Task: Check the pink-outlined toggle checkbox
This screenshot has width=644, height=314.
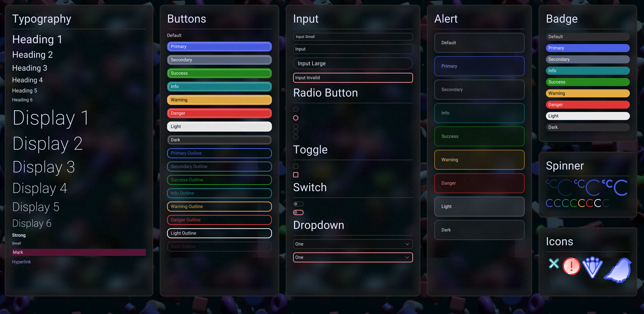Action: [296, 175]
